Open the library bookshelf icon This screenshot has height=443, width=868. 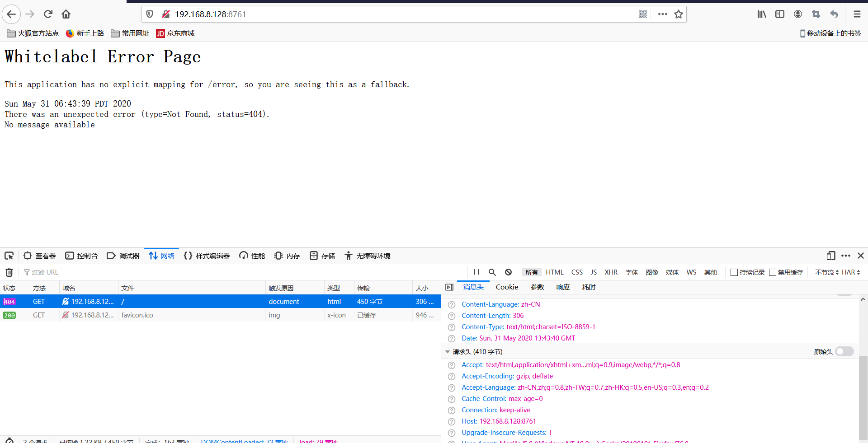[x=762, y=14]
